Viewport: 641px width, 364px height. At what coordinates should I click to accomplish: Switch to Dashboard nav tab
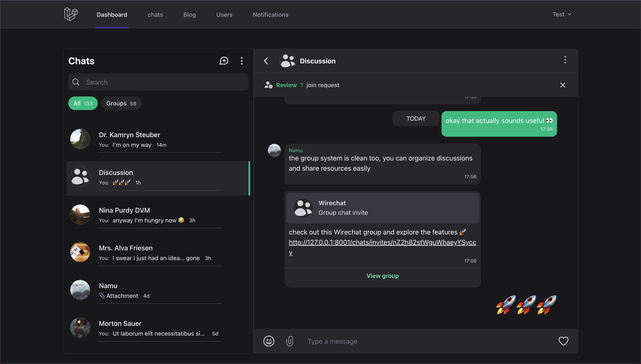[112, 14]
